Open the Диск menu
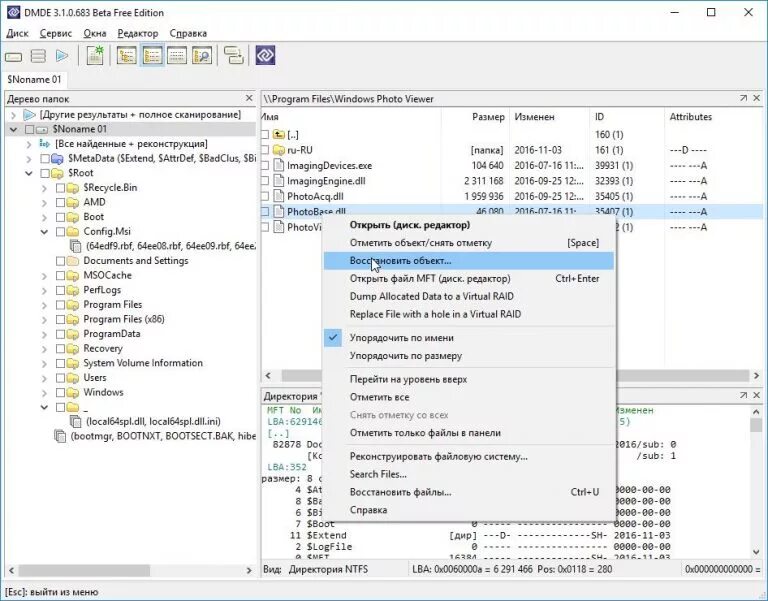The width and height of the screenshot is (768, 601). point(17,33)
